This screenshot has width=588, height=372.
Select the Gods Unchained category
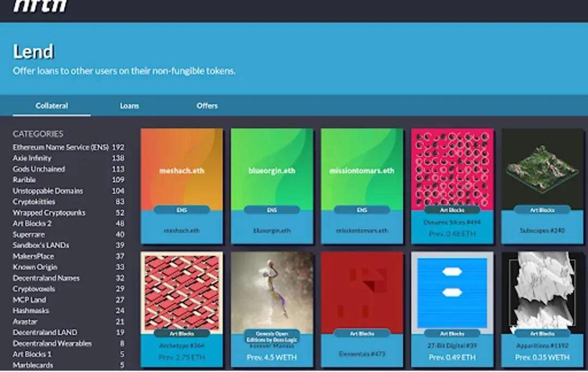click(39, 169)
